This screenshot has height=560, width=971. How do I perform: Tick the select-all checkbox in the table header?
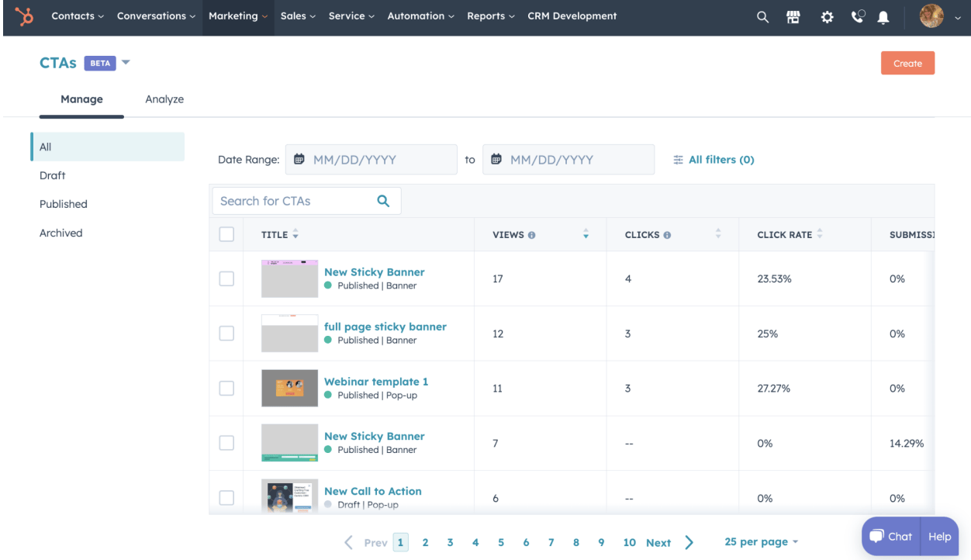tap(226, 234)
